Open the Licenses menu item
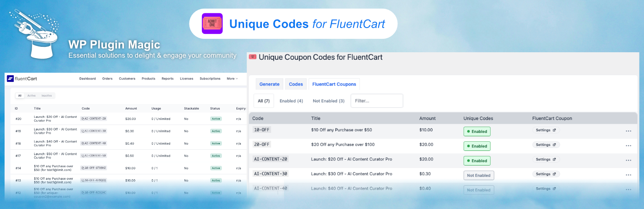Image resolution: width=644 pixels, height=209 pixels. point(186,79)
